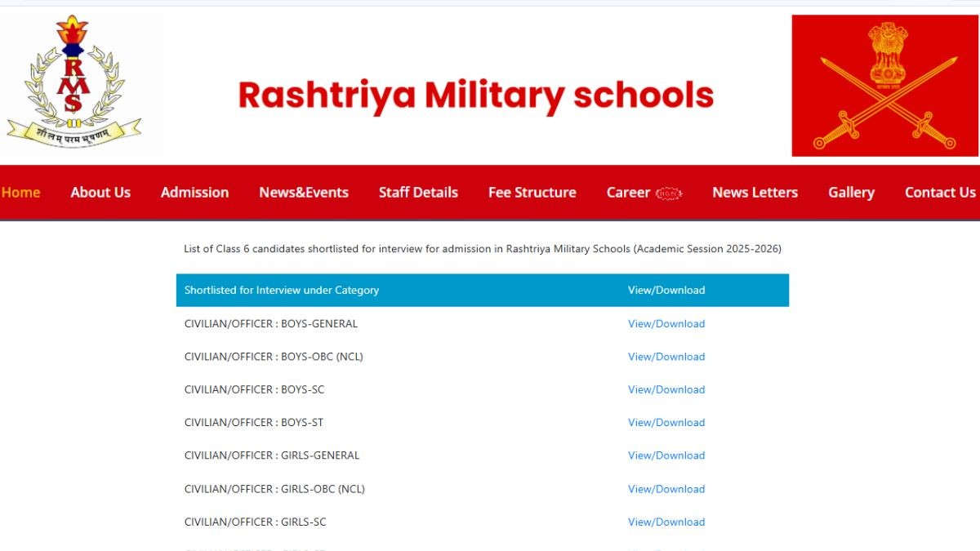980x551 pixels.
Task: Download the BOYS-ST candidate list
Action: pyautogui.click(x=666, y=423)
